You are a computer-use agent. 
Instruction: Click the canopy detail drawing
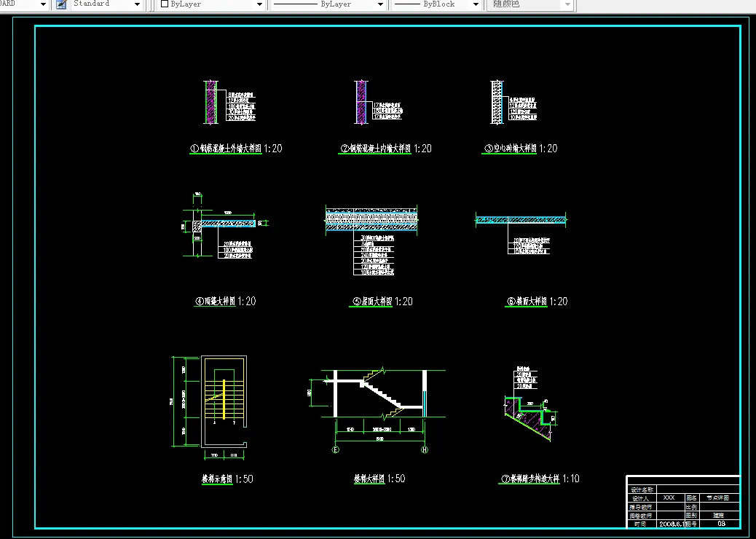(224, 224)
